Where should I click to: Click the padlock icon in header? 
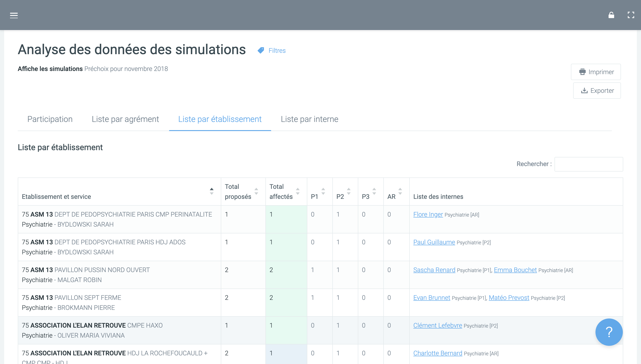[611, 15]
